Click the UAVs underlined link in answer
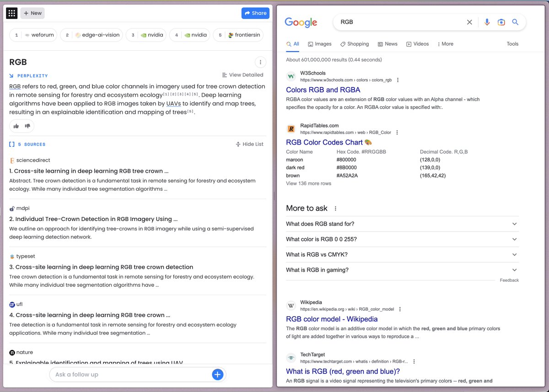 coord(173,104)
